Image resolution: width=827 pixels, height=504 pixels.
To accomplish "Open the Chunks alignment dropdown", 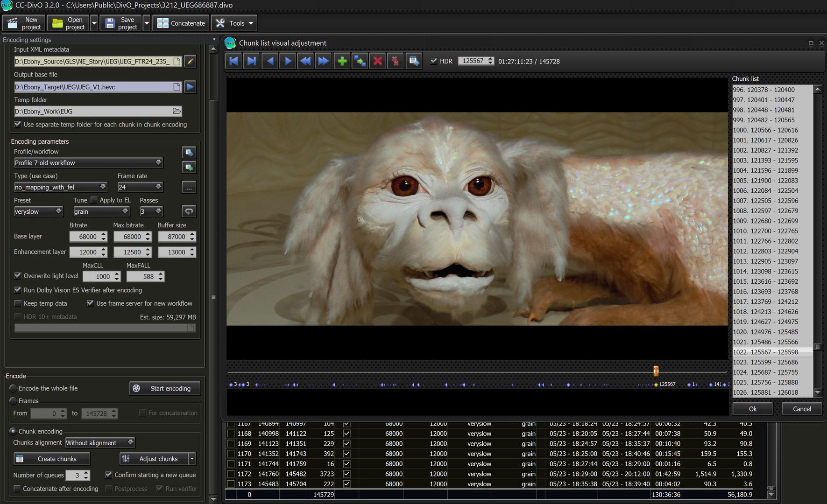I will point(99,442).
